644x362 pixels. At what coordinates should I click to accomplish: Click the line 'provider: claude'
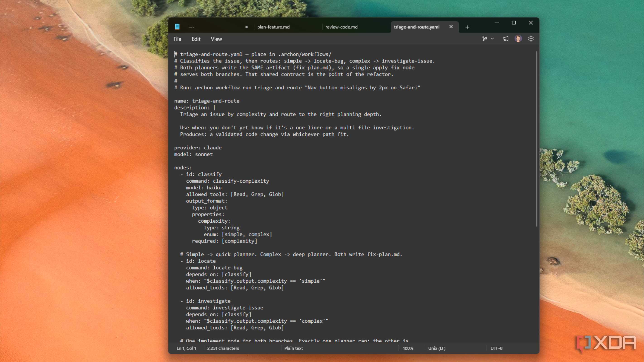point(198,148)
